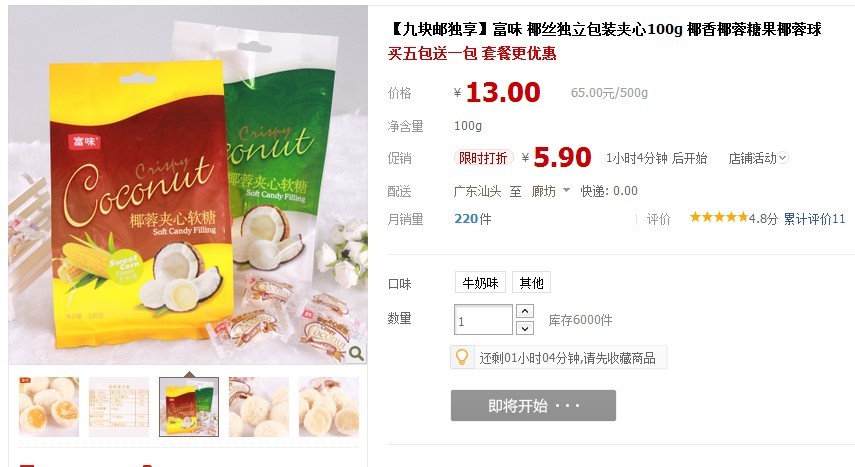This screenshot has width=855, height=467.
Task: Select the package thumbnail with red bag
Action: [x=189, y=406]
